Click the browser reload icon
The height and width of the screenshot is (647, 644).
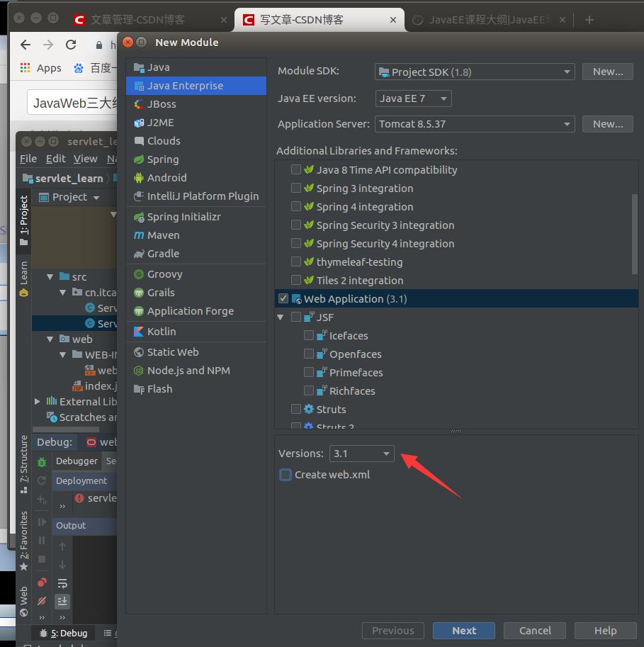(71, 45)
